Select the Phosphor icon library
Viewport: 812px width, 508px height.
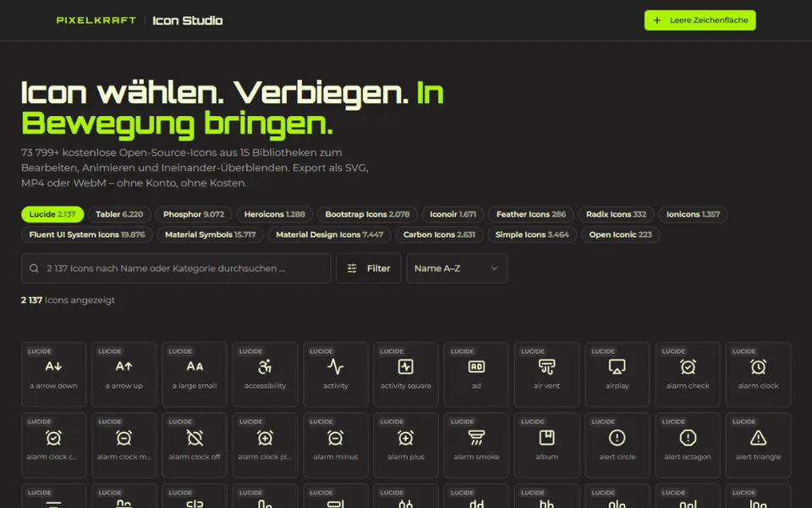coord(194,214)
